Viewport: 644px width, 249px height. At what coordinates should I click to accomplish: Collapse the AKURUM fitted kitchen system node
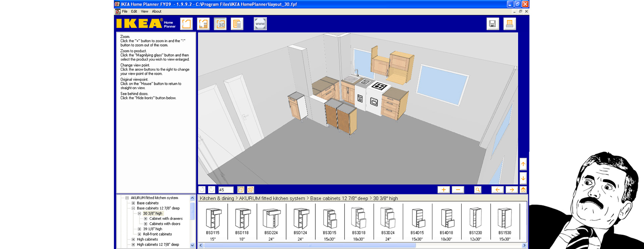127,198
